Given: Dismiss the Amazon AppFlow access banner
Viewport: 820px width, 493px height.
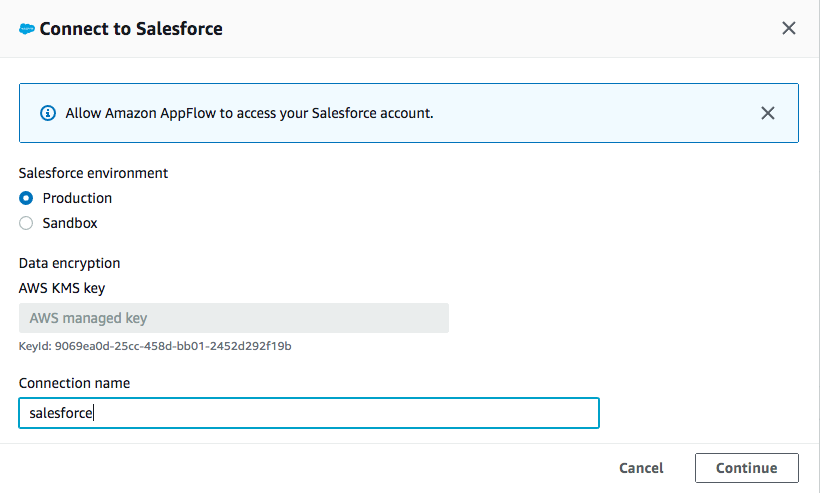Looking at the screenshot, I should 767,113.
